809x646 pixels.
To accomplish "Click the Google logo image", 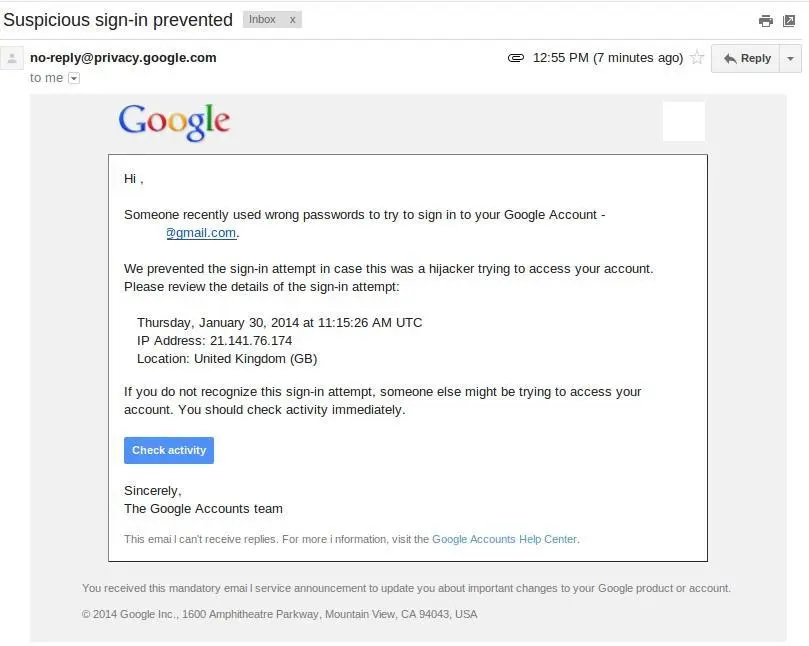I will pos(174,122).
